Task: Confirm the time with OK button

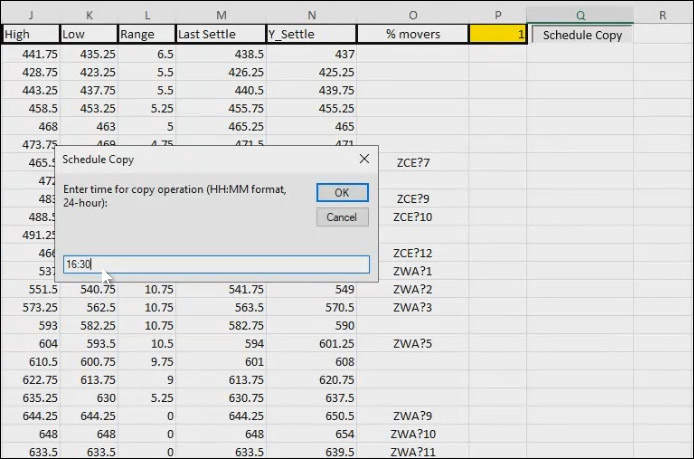Action: coord(342,193)
